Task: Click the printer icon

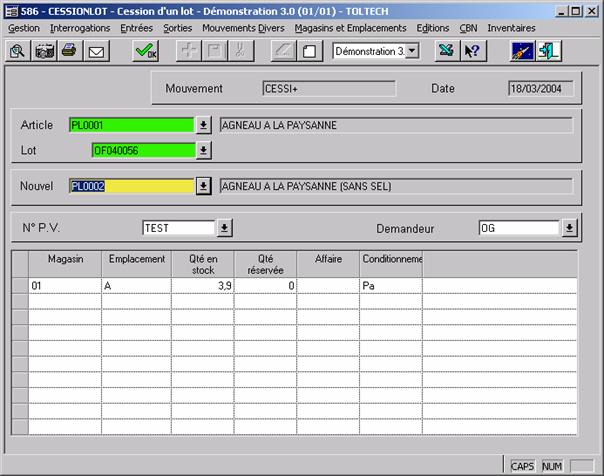Action: point(69,51)
